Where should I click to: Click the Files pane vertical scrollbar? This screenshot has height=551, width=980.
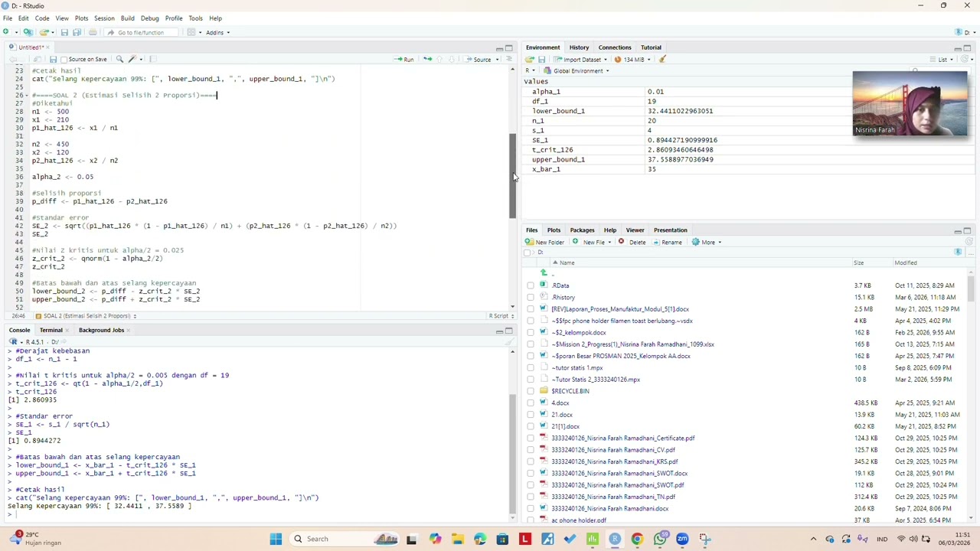pyautogui.click(x=971, y=289)
